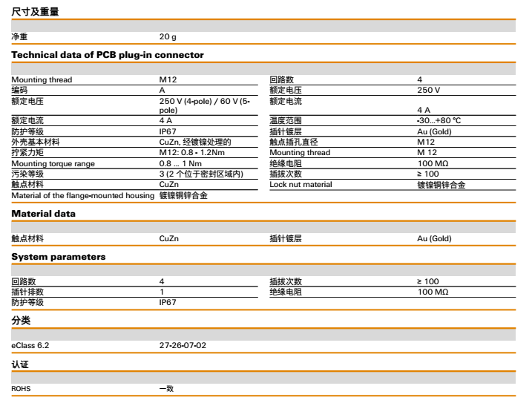
Task: Select the eClass 6.2 code 27-26-07-02
Action: (183, 345)
